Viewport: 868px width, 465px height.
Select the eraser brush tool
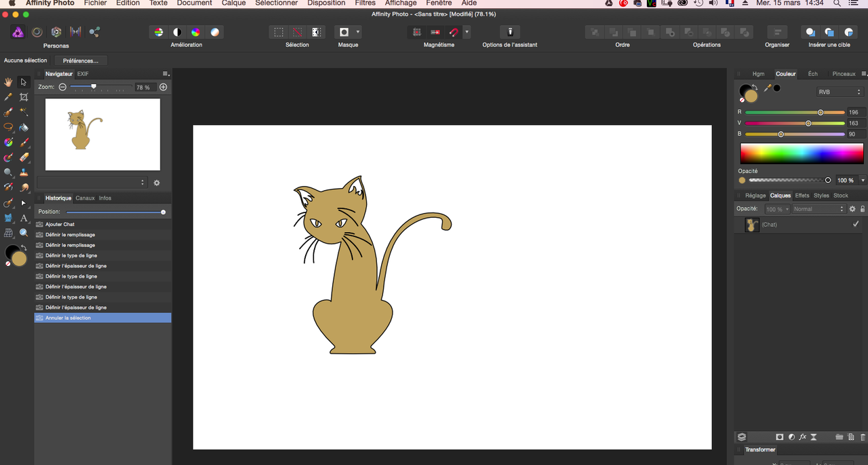tap(24, 157)
